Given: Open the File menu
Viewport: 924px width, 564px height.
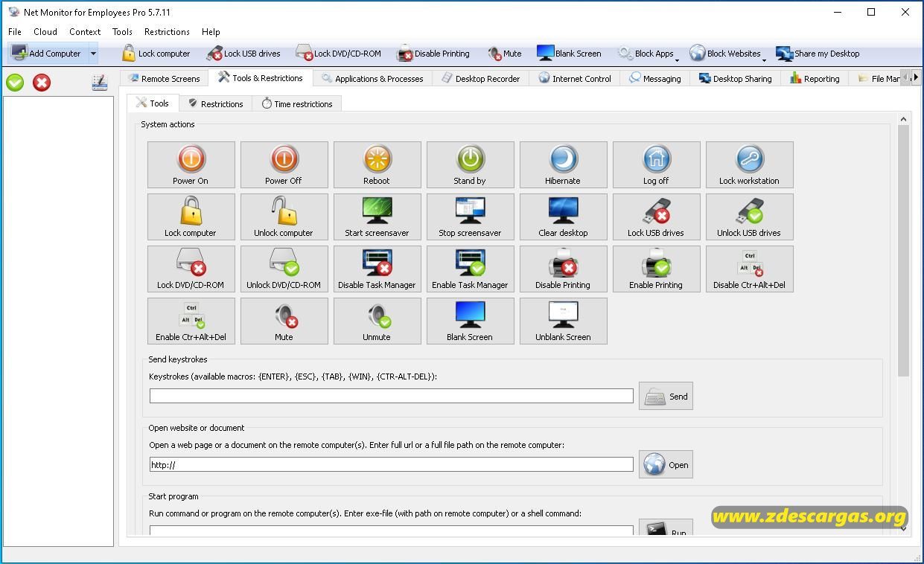Looking at the screenshot, I should coord(15,32).
